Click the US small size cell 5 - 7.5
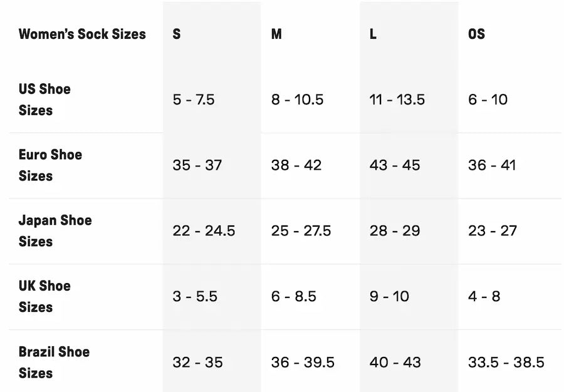564x392 pixels. [x=194, y=100]
